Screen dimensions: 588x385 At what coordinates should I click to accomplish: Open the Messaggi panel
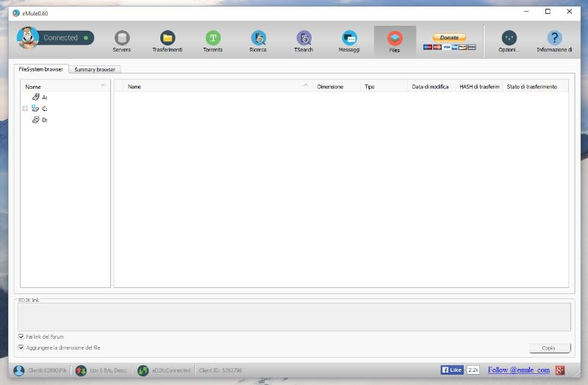point(349,41)
